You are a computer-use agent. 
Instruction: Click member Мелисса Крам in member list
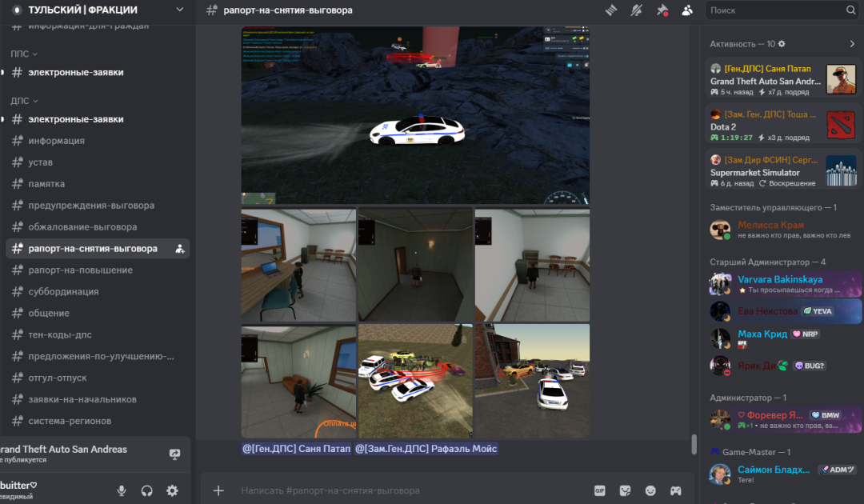[x=771, y=226]
